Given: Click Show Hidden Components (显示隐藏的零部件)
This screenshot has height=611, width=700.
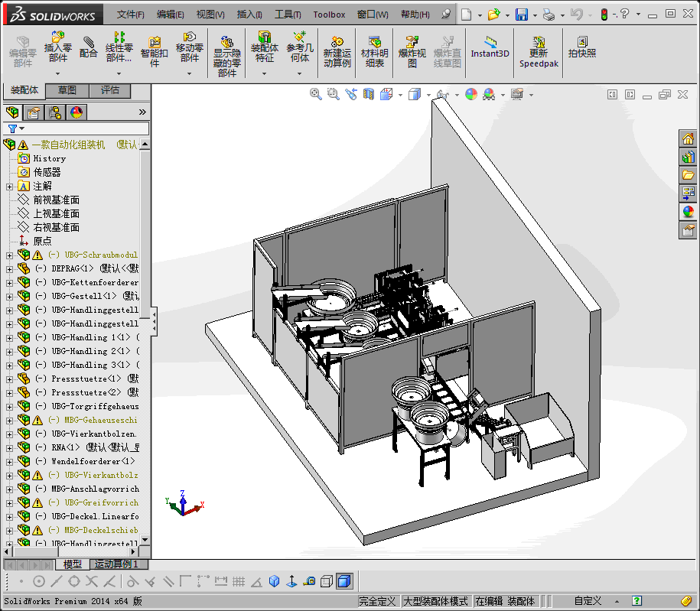Looking at the screenshot, I should pyautogui.click(x=226, y=57).
